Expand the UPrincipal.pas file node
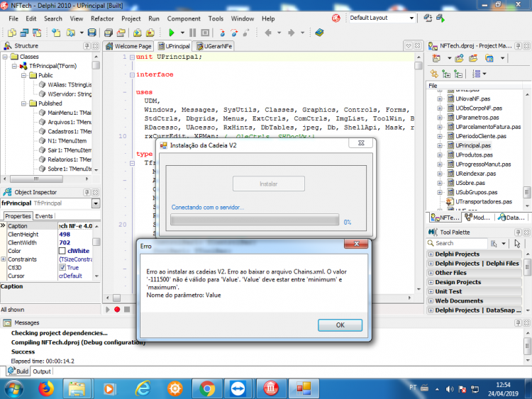This screenshot has width=532, height=399. 440,145
